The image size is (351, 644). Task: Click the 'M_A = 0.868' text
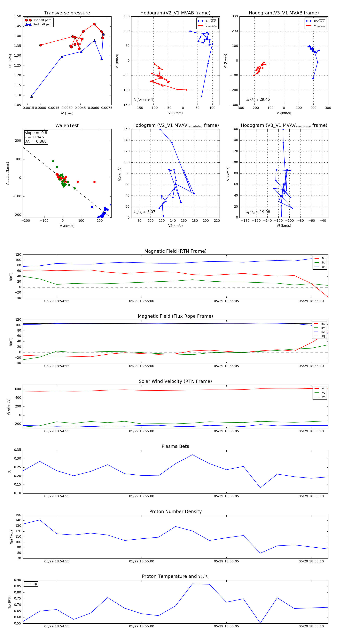36,141
